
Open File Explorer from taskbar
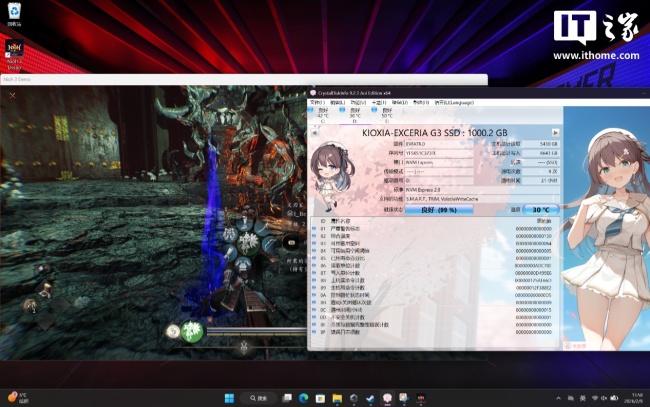[337, 398]
